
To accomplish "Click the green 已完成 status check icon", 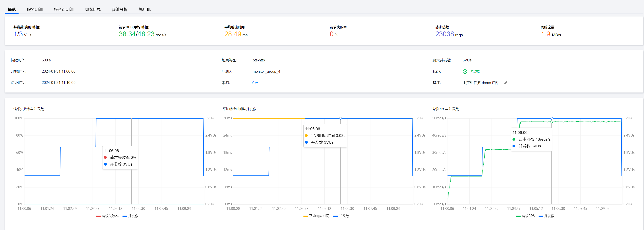I will coord(465,72).
